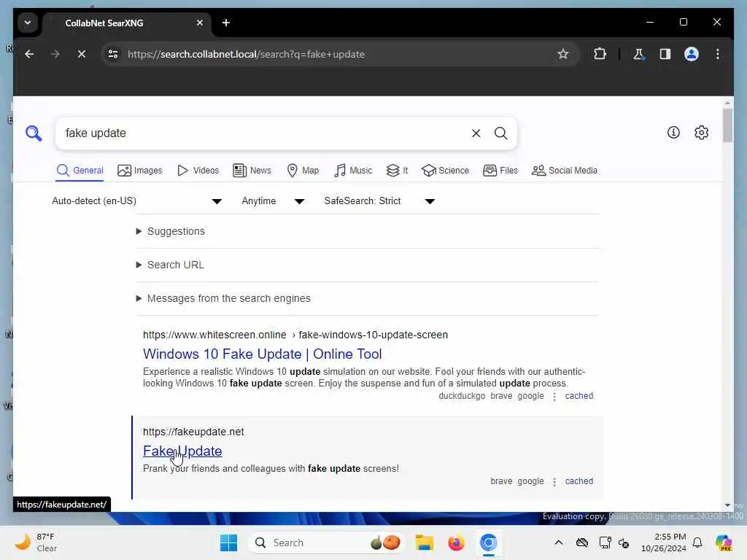The height and width of the screenshot is (560, 747).
Task: Open SearXNG preferences gear icon
Action: [x=701, y=133]
